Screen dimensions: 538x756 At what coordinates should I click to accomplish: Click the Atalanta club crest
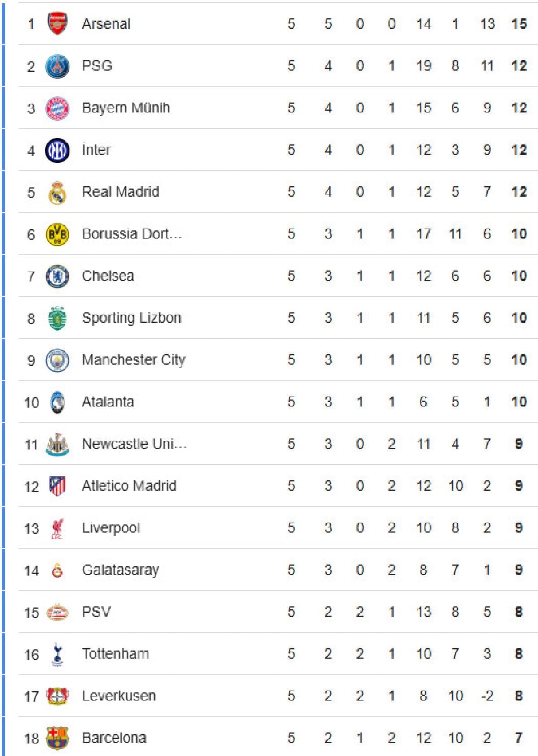pyautogui.click(x=57, y=402)
